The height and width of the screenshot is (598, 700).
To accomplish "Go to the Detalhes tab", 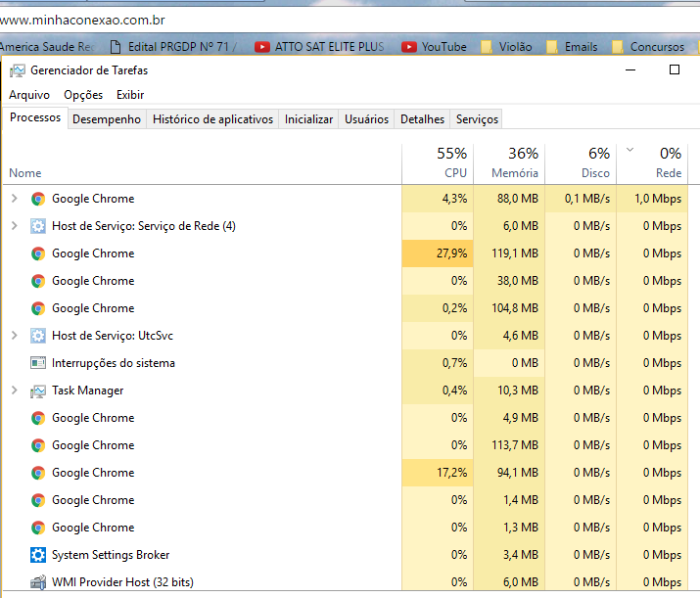I will (422, 119).
